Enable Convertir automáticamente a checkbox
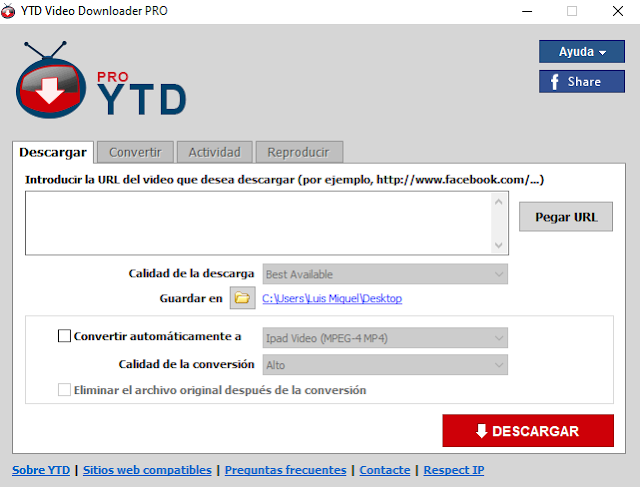This screenshot has width=640, height=487. pyautogui.click(x=64, y=336)
